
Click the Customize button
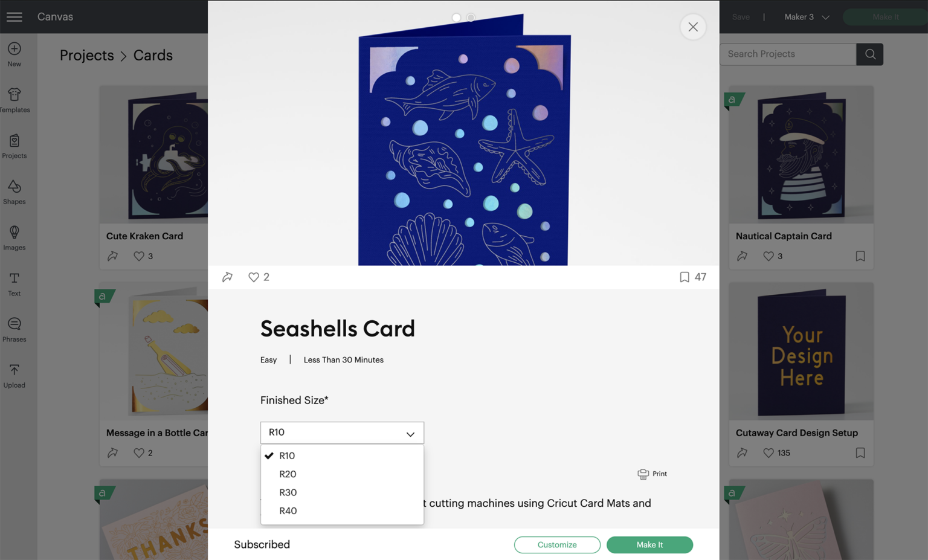[x=556, y=544]
